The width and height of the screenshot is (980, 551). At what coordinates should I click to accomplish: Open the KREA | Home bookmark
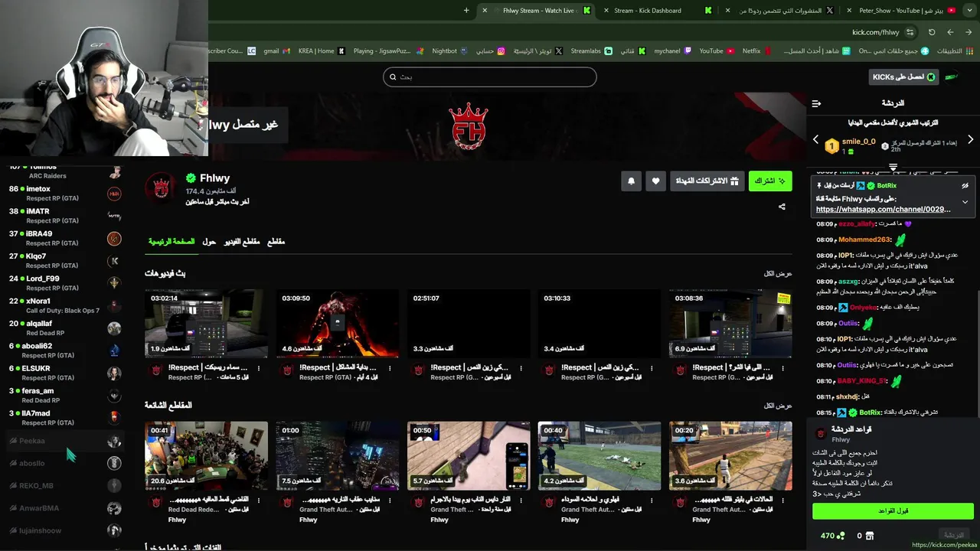[321, 51]
